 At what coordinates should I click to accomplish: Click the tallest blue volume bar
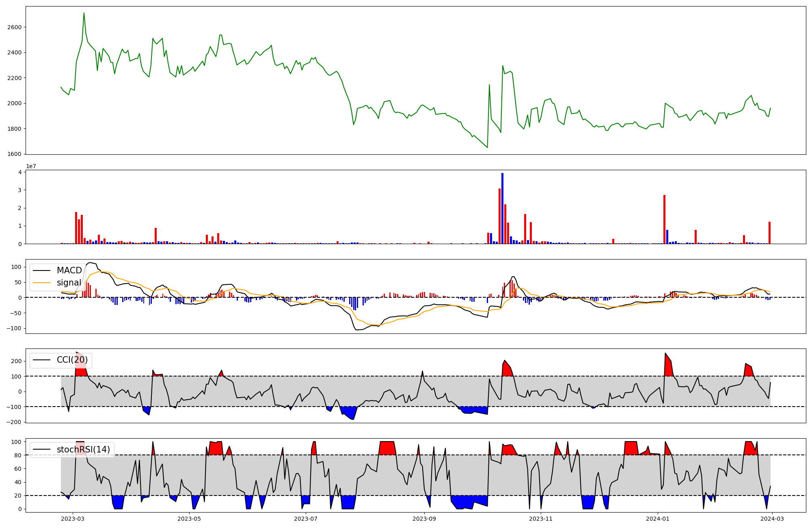pos(502,208)
